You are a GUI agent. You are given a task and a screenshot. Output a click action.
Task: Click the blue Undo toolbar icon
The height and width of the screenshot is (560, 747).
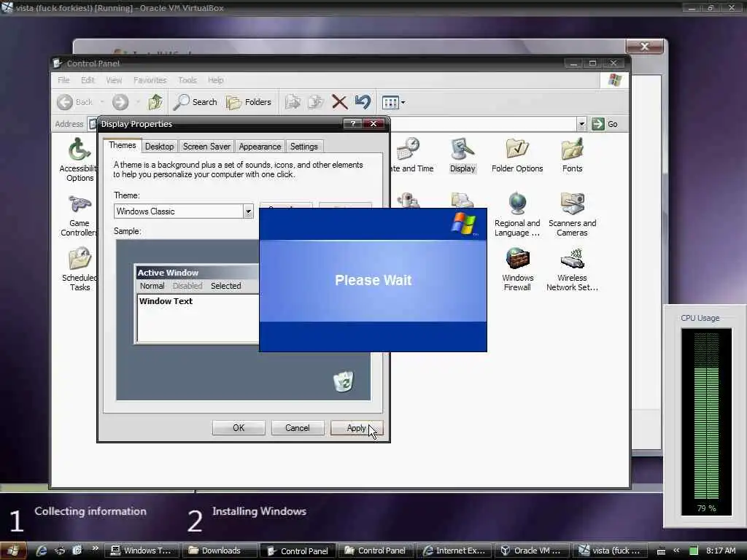point(363,102)
